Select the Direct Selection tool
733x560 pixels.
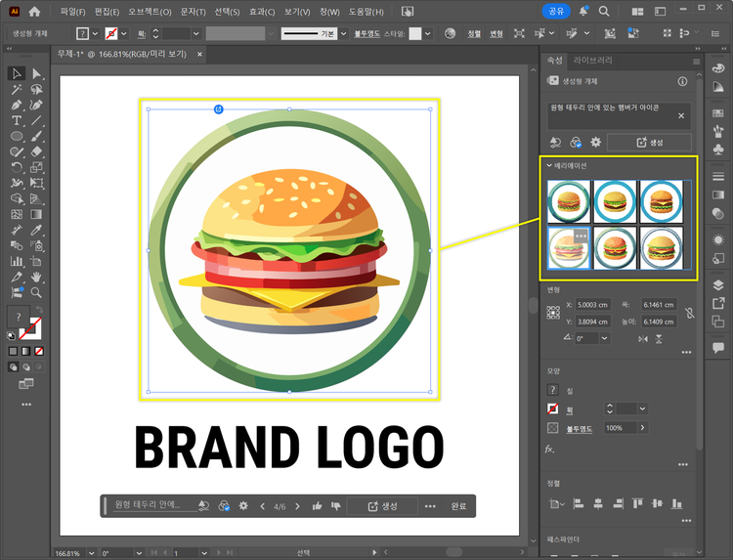[36, 73]
